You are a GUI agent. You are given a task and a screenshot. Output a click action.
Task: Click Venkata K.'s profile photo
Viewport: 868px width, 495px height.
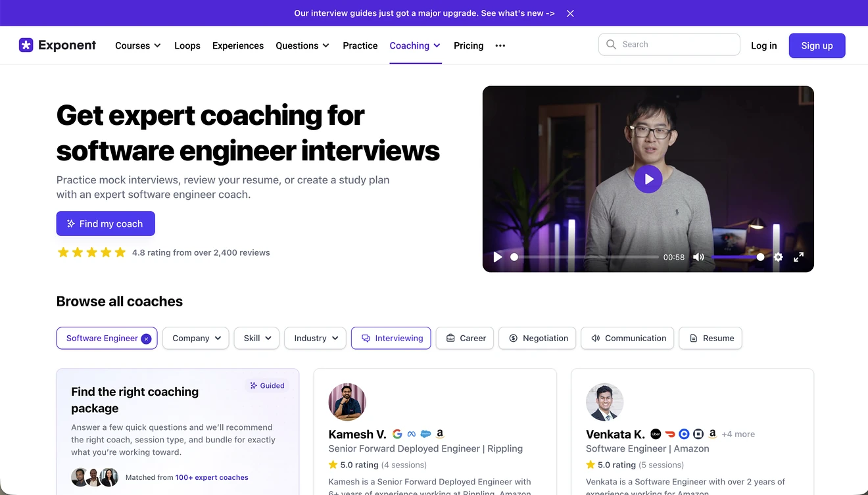[x=604, y=402]
